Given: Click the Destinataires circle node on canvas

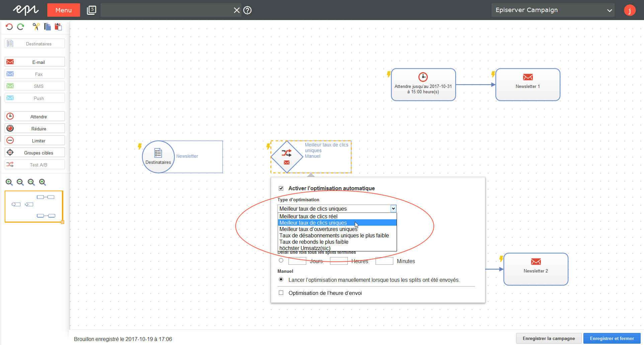Looking at the screenshot, I should click(x=158, y=157).
